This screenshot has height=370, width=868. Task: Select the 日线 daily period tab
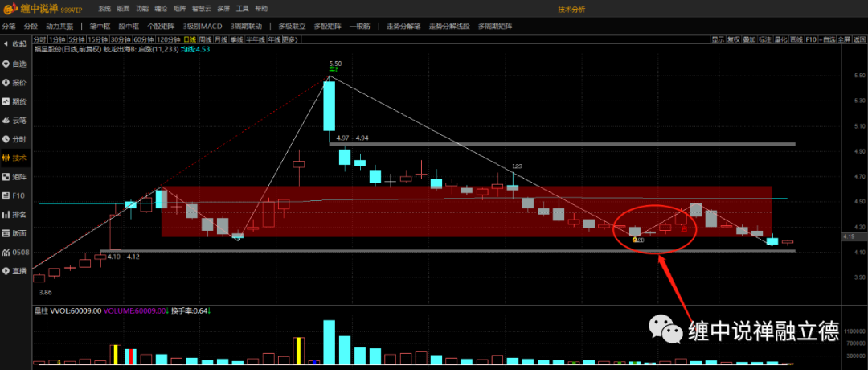190,39
